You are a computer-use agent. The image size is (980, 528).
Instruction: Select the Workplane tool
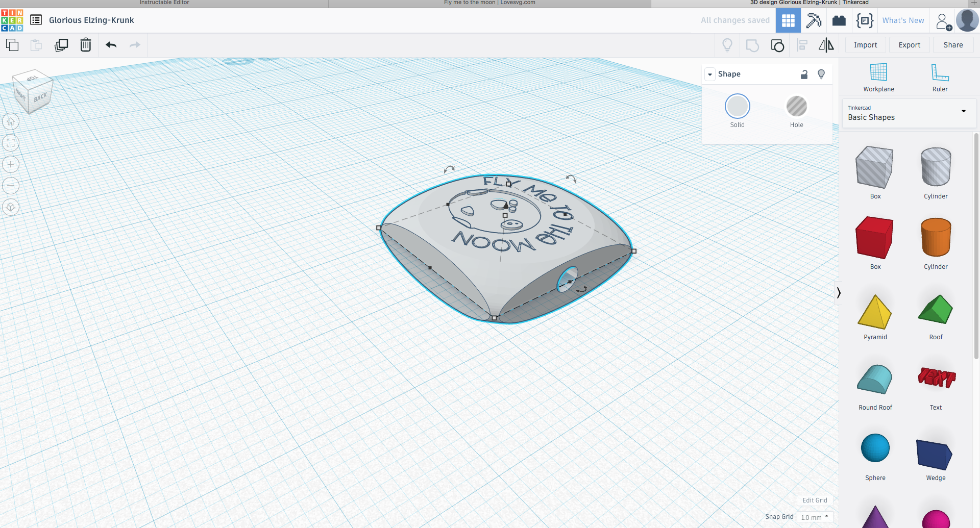[878, 78]
